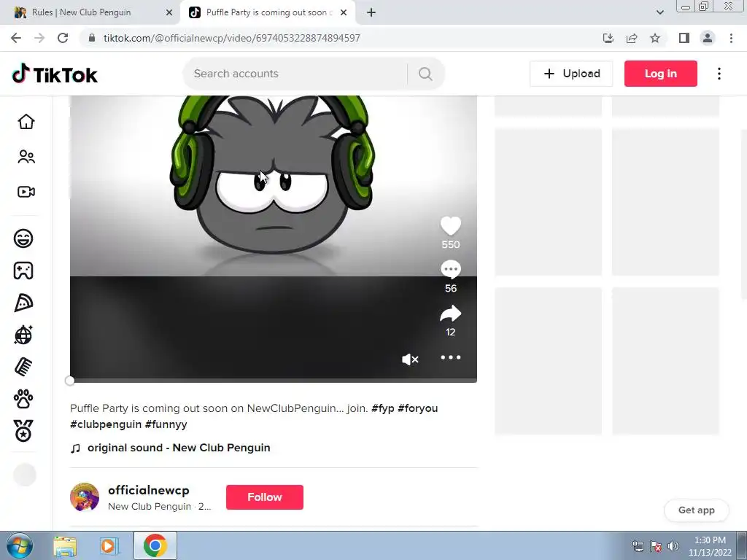
Task: Open Chrome profile avatar icon
Action: 708,38
